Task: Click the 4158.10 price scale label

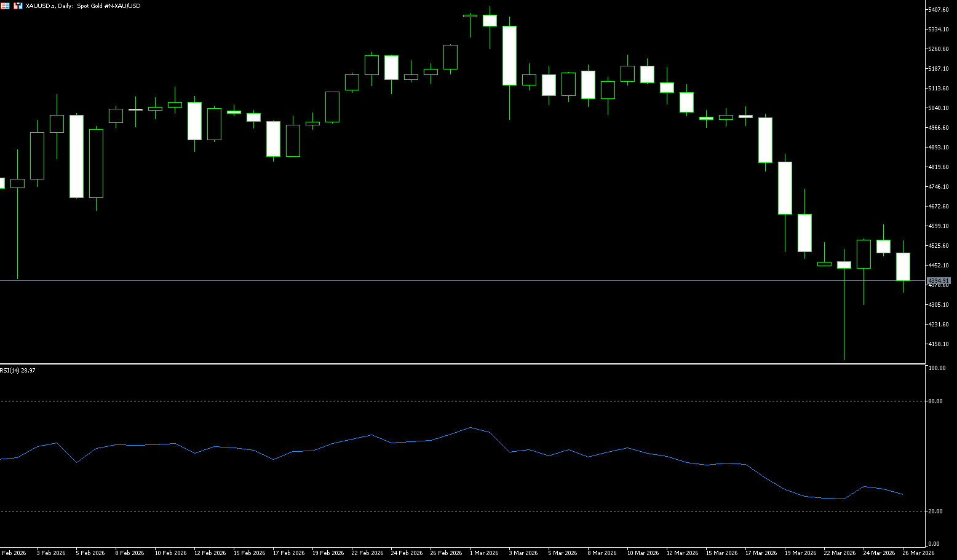Action: pyautogui.click(x=939, y=344)
